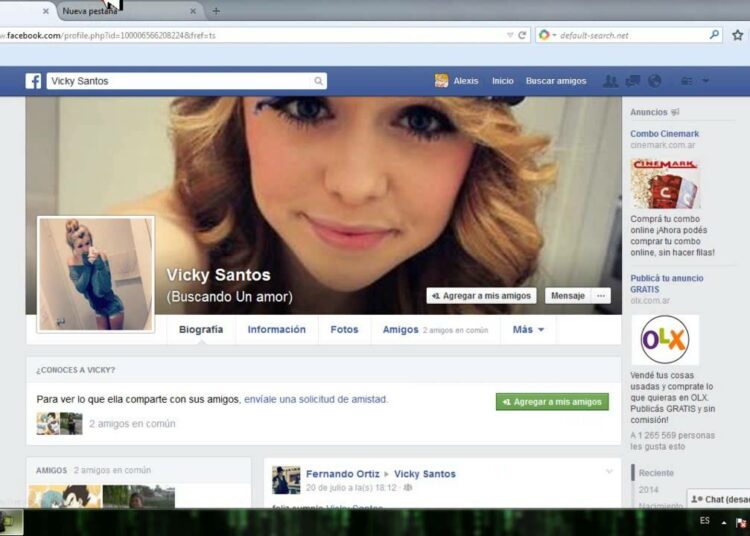
Task: Open the notifications globe icon
Action: pos(655,81)
